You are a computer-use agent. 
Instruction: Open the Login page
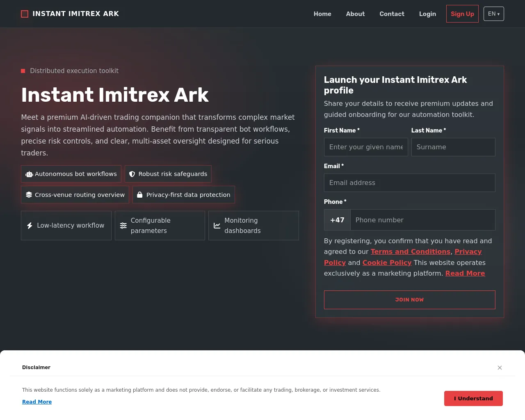[x=427, y=14]
